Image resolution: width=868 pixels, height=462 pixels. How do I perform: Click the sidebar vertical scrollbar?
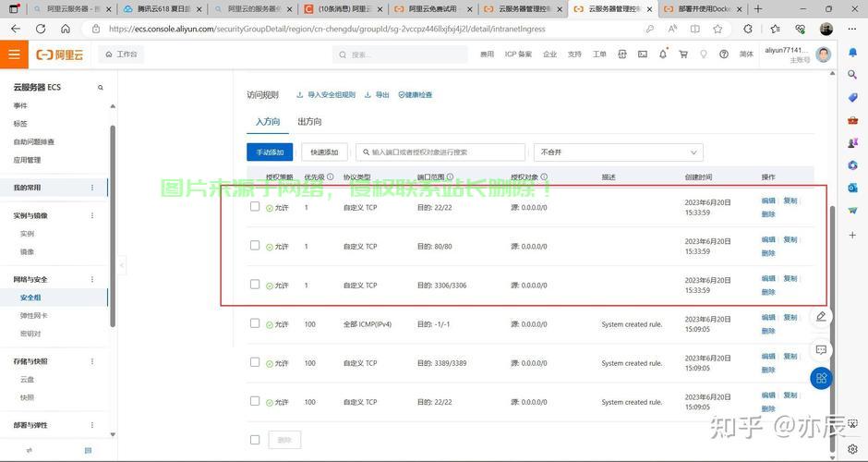(x=113, y=227)
